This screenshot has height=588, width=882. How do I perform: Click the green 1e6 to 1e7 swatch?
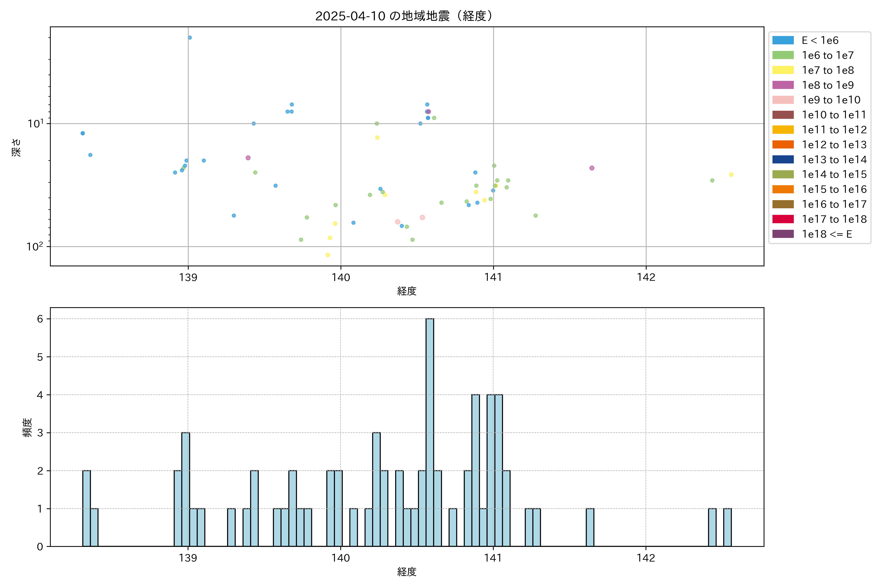pos(783,55)
